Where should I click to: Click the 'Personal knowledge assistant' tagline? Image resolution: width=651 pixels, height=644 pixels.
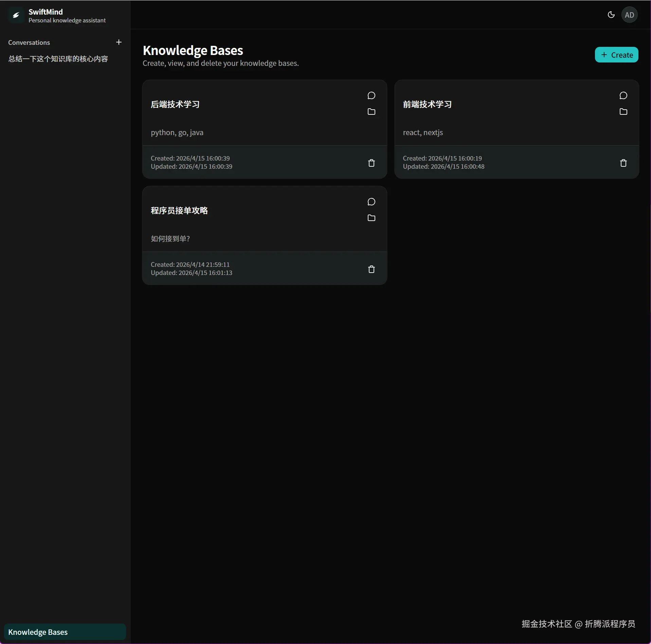67,20
